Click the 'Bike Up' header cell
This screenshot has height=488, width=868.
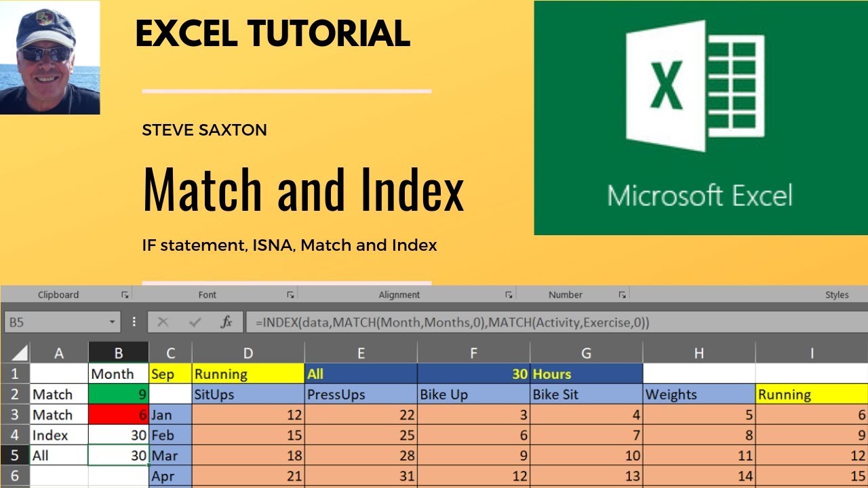click(473, 394)
